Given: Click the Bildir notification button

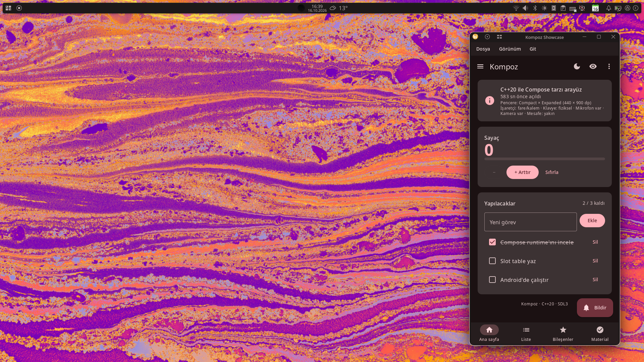Looking at the screenshot, I should click(x=595, y=308).
